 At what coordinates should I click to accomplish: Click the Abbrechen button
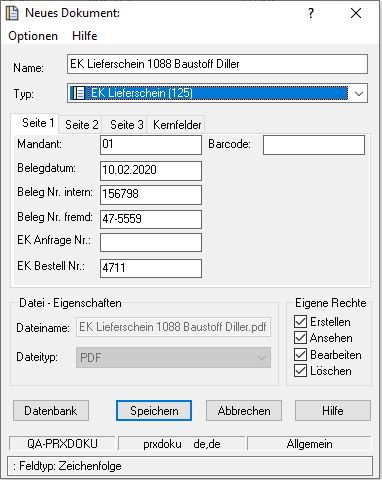(x=244, y=411)
